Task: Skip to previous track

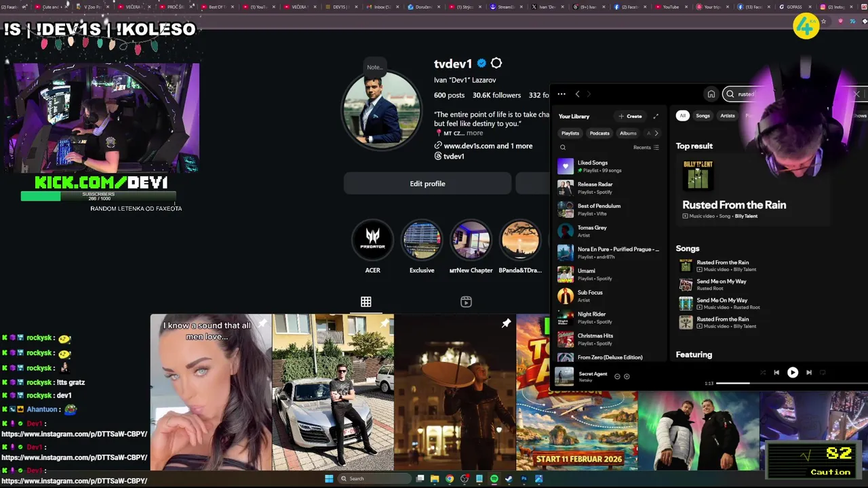Action: (776, 372)
